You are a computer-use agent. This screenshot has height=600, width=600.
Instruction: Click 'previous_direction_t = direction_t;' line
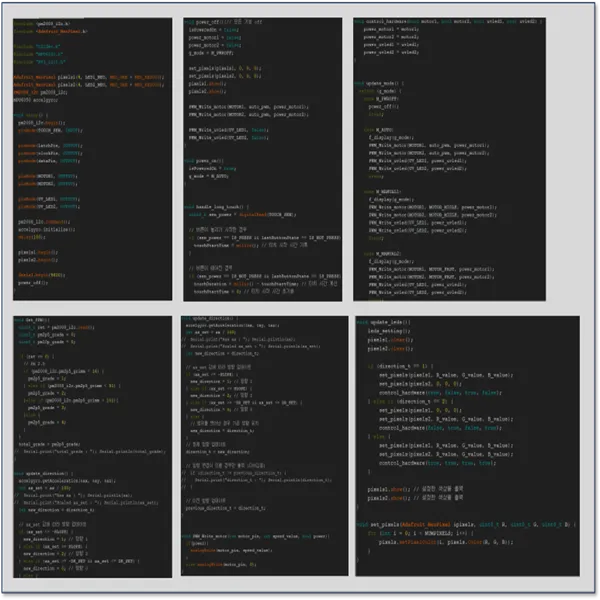click(x=225, y=508)
